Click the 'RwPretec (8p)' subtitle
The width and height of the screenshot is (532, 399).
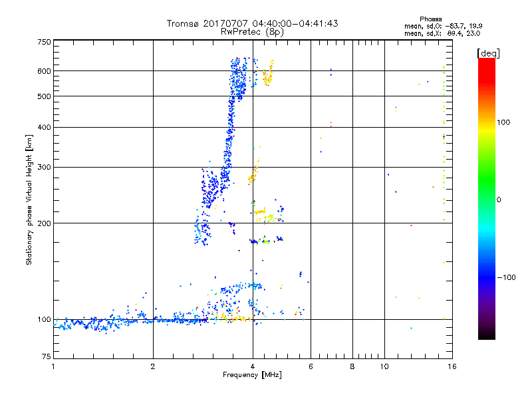(252, 32)
